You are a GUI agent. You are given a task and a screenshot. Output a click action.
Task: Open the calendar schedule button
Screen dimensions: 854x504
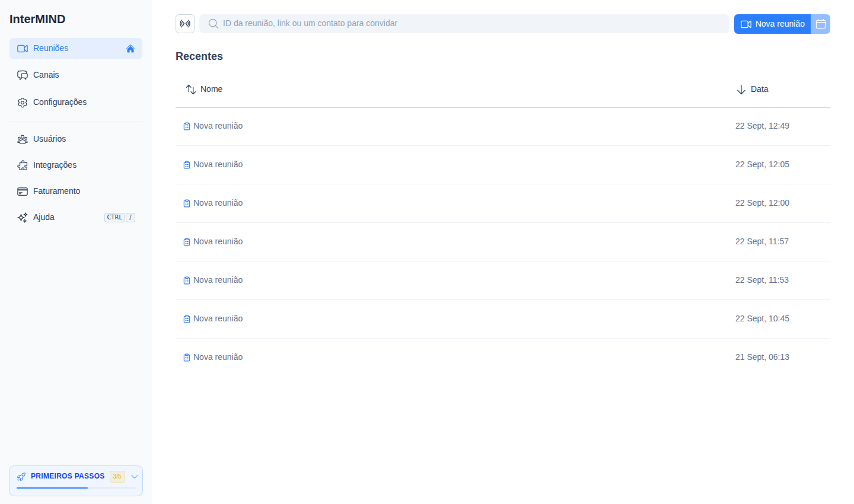(821, 24)
